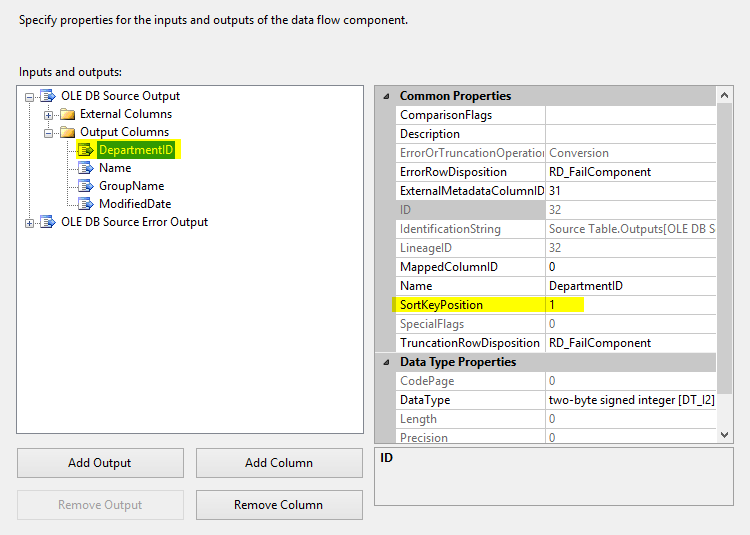Screen dimensions: 750x535
Task: Click the GroupName column icon
Action: coord(86,186)
